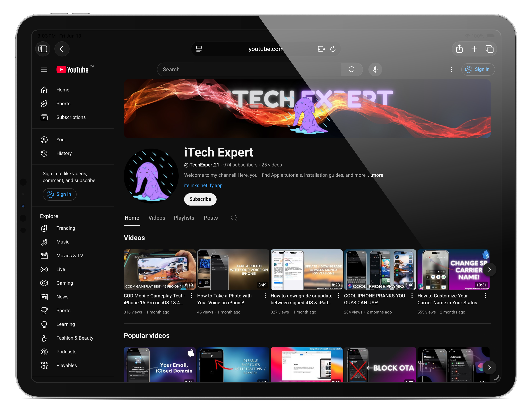The width and height of the screenshot is (532, 412).
Task: Open page menu icon in address bar
Action: (x=199, y=49)
